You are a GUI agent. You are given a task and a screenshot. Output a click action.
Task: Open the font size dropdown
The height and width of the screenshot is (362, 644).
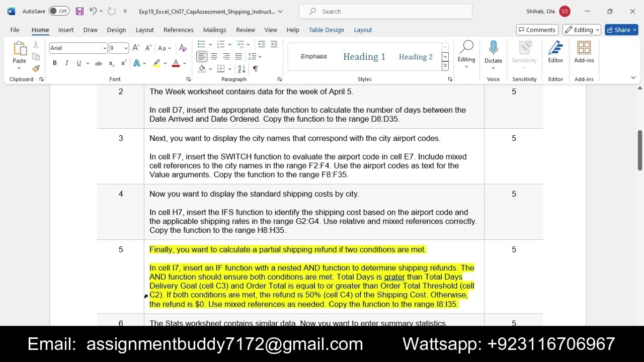pyautogui.click(x=126, y=48)
